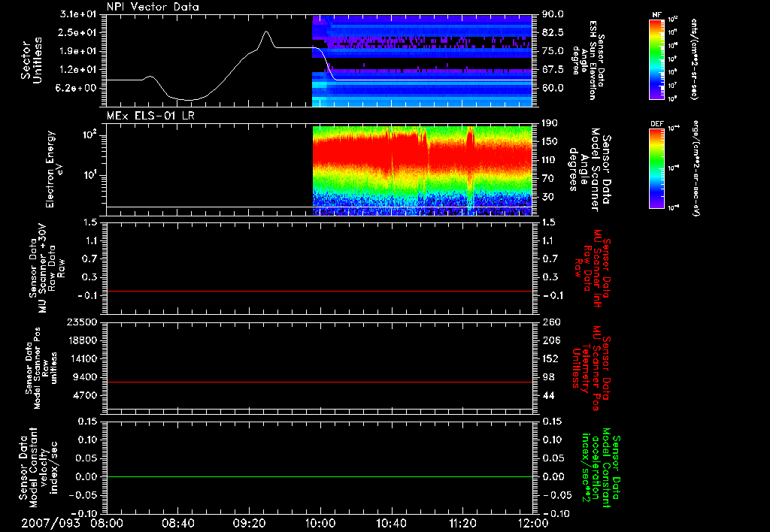Select the 'MEx ELS-01 LR' panel title
The width and height of the screenshot is (770, 532).
[150, 116]
